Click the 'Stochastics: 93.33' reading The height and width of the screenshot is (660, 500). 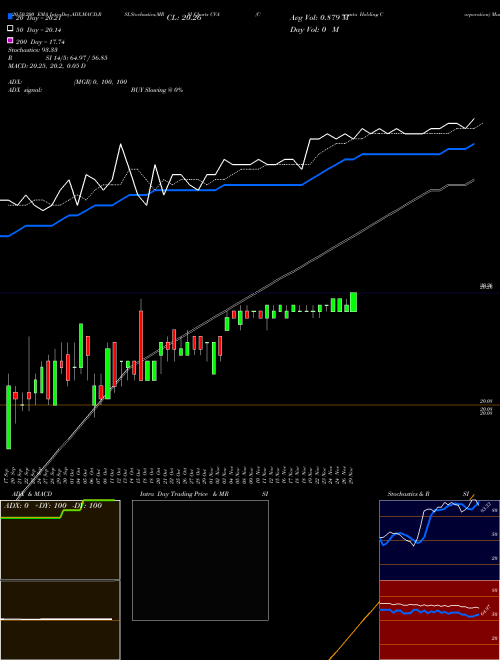pyautogui.click(x=33, y=50)
